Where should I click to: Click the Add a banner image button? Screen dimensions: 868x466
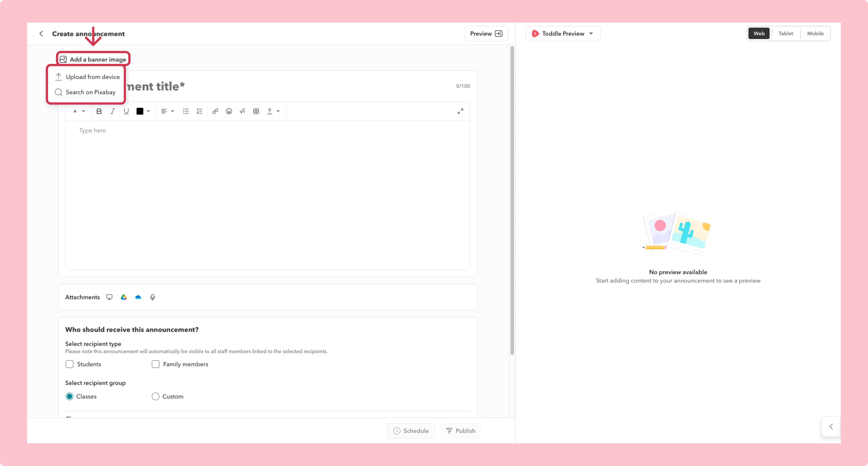click(x=93, y=59)
